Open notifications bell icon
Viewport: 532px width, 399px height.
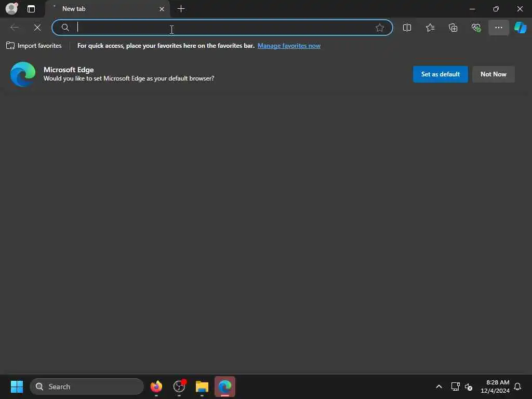pyautogui.click(x=517, y=387)
